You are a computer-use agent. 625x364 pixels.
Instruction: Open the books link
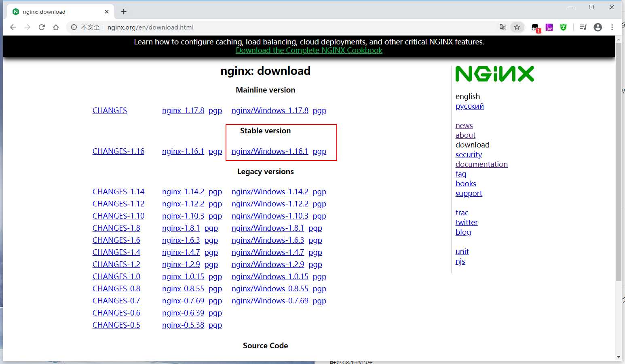(x=466, y=183)
